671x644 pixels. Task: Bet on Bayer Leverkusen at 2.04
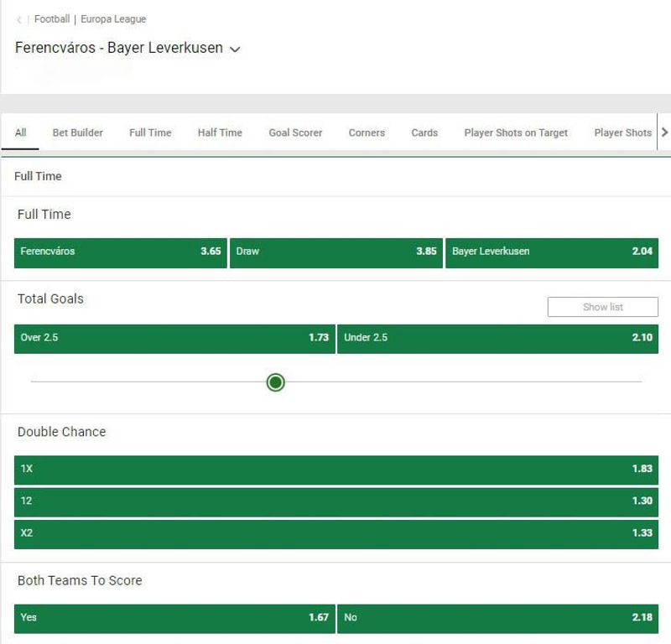[552, 253]
